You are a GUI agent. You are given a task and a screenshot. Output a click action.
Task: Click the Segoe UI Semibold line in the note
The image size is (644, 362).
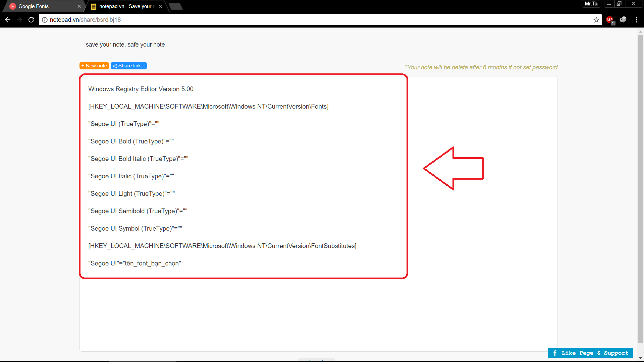[x=138, y=211]
